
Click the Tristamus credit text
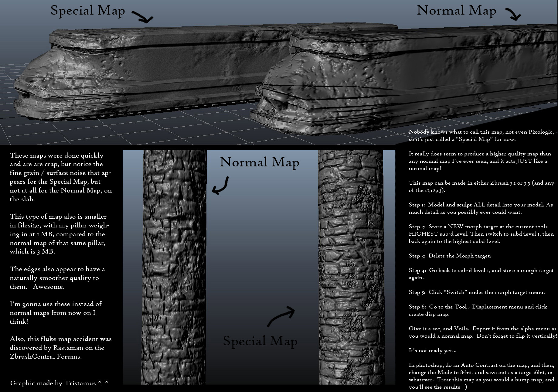click(x=53, y=383)
